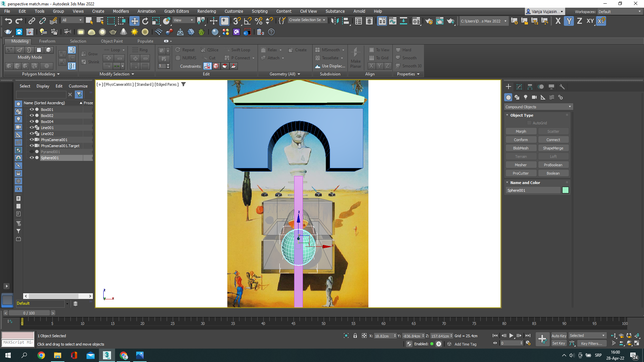The height and width of the screenshot is (362, 644).
Task: Click the Redo arrow icon
Action: (19, 21)
